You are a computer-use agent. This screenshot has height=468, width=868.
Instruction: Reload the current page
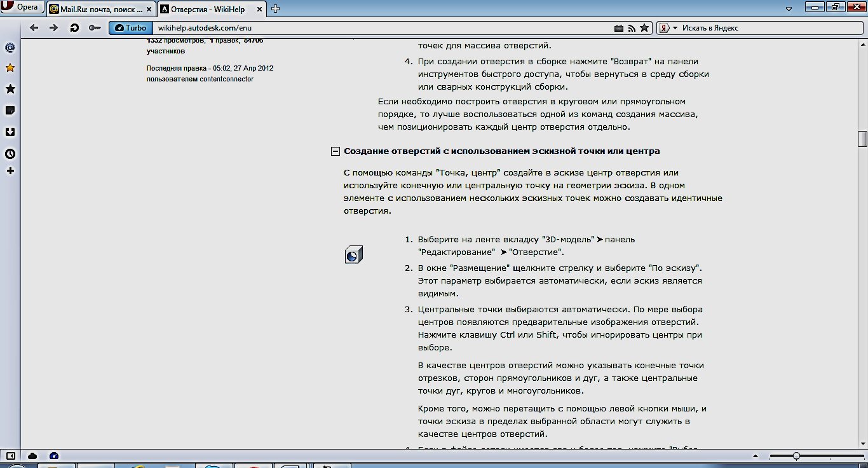74,28
